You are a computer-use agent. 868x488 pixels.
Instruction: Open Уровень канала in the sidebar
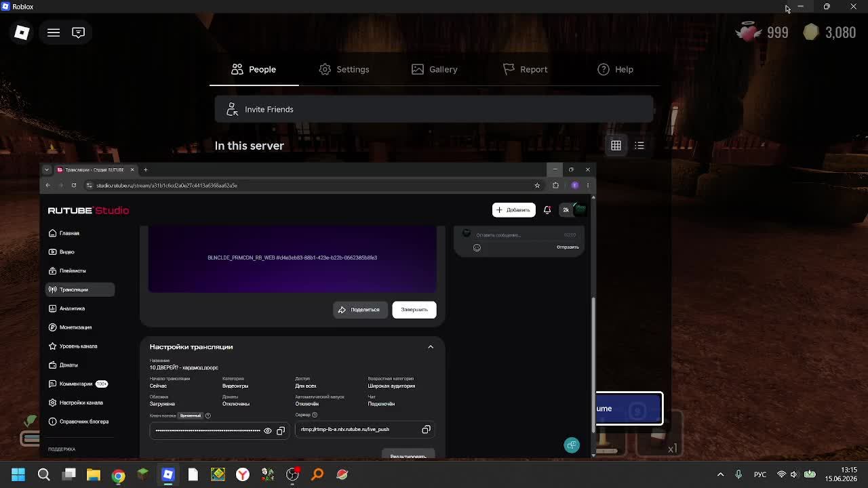pos(79,346)
